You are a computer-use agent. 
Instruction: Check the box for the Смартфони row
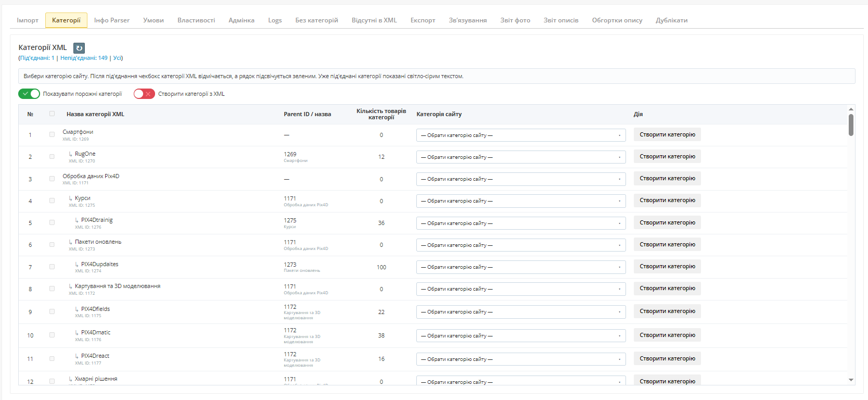pos(52,134)
